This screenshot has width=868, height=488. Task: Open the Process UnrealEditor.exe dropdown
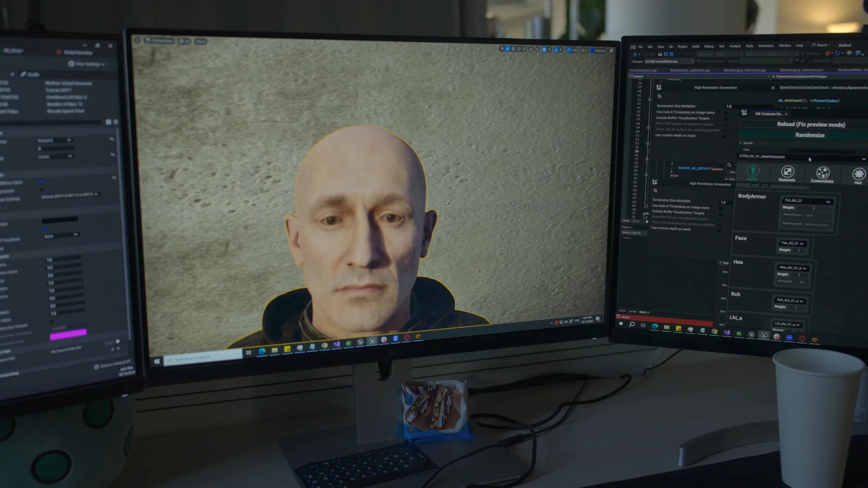[669, 61]
